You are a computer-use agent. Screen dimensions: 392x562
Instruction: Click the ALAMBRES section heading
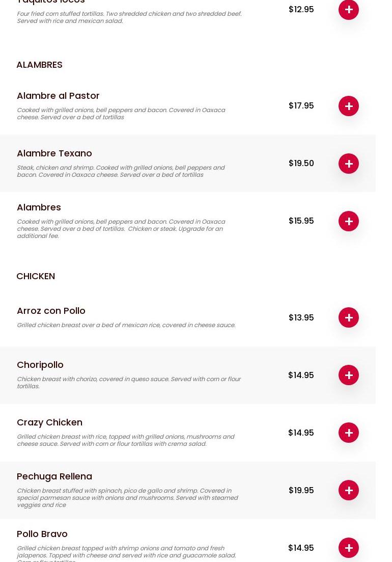pos(39,65)
